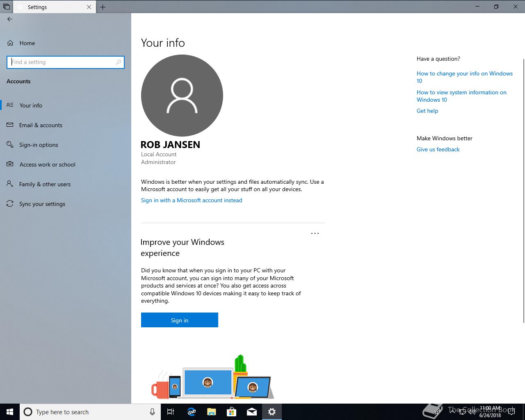Click Type here to search taskbar box
This screenshot has height=420, width=525.
(x=90, y=412)
